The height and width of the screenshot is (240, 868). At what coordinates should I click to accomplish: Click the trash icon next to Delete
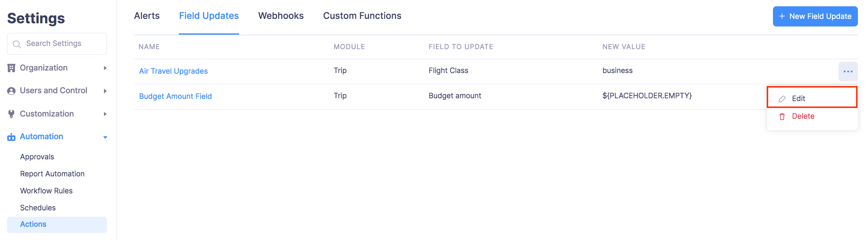tap(781, 116)
